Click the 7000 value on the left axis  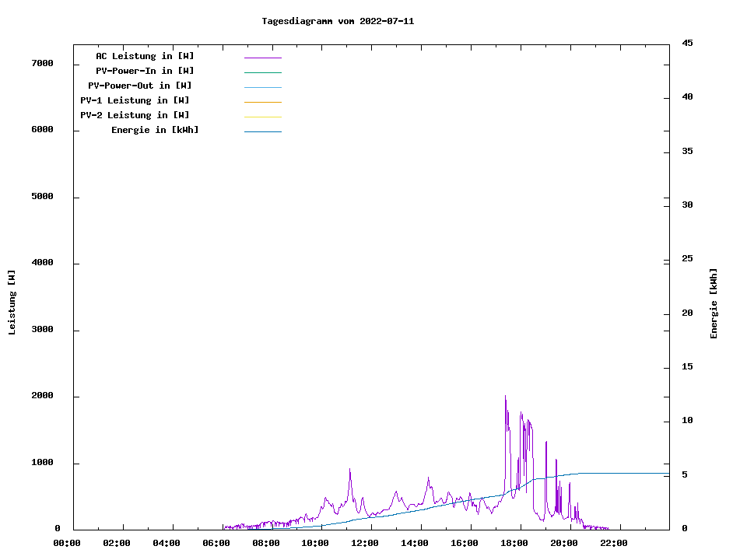(42, 63)
